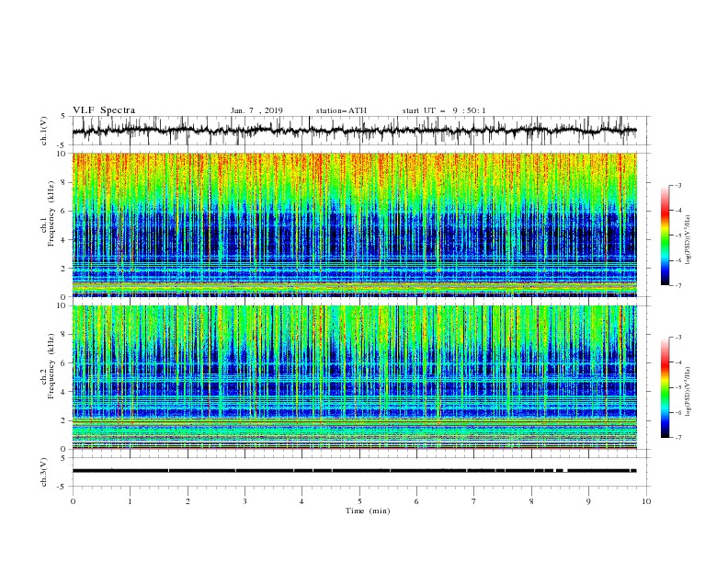This screenshot has height=563, width=728.
Task: Click the ch.1 voltage waveform trace
Action: 354,131
